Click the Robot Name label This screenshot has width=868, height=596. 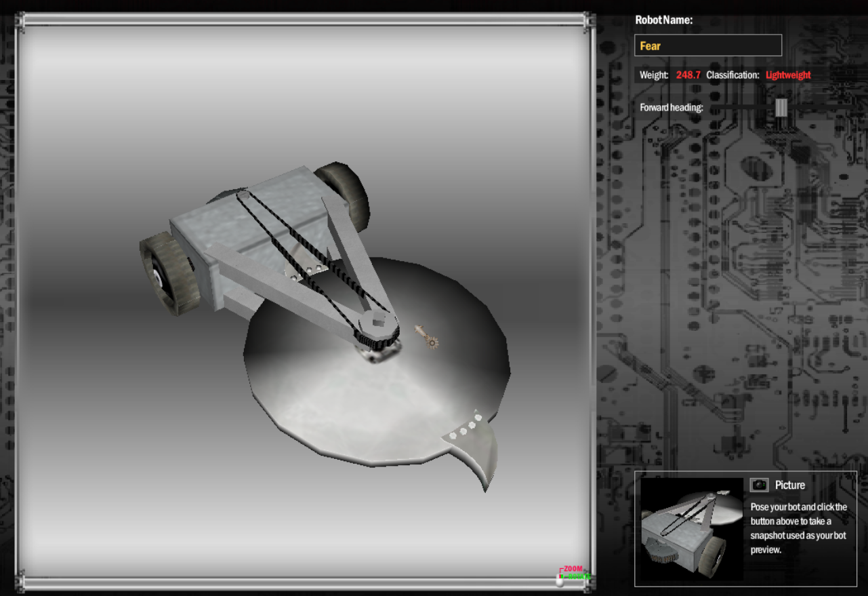pos(663,20)
